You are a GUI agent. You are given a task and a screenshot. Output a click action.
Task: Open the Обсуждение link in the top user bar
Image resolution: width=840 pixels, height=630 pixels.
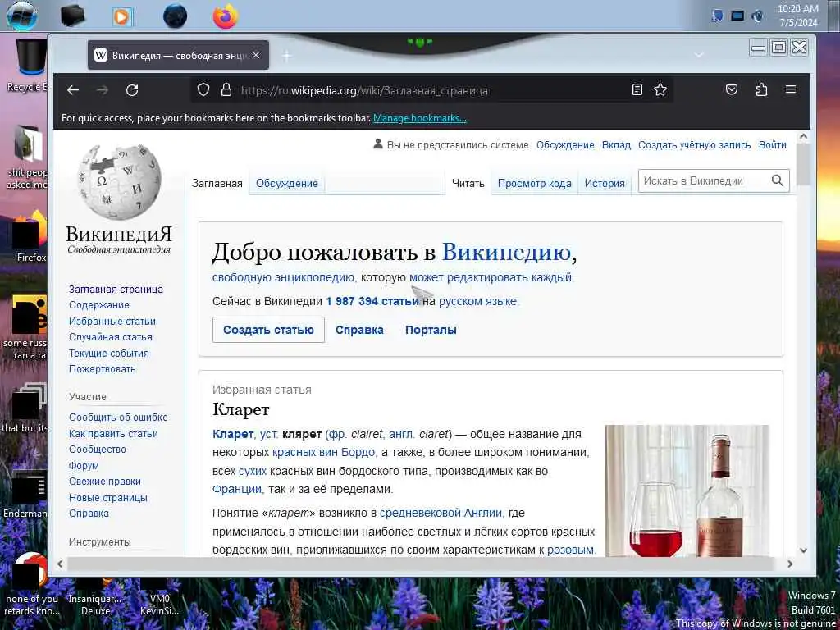565,144
